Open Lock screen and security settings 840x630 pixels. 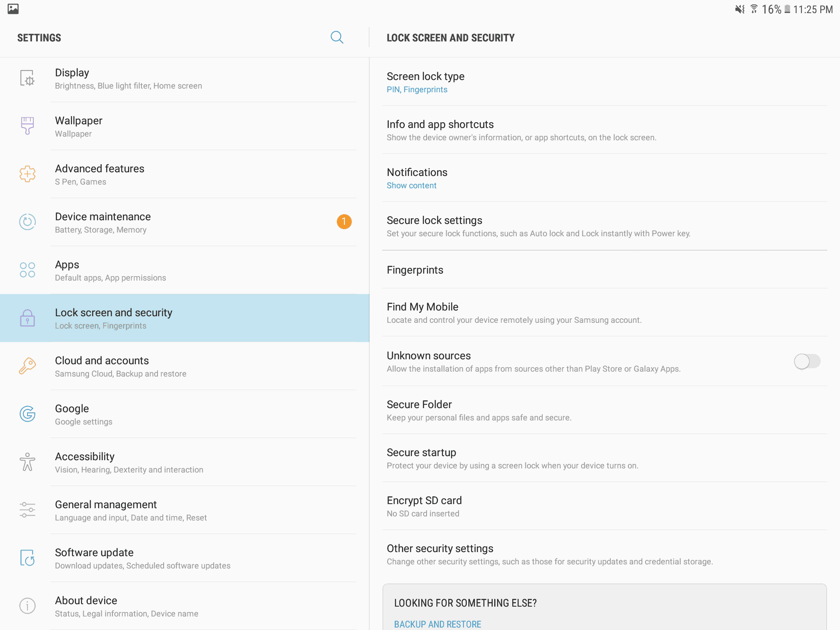coord(185,318)
